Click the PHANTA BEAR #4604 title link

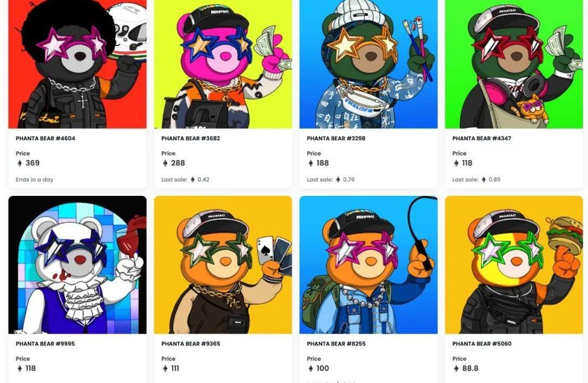coord(45,138)
